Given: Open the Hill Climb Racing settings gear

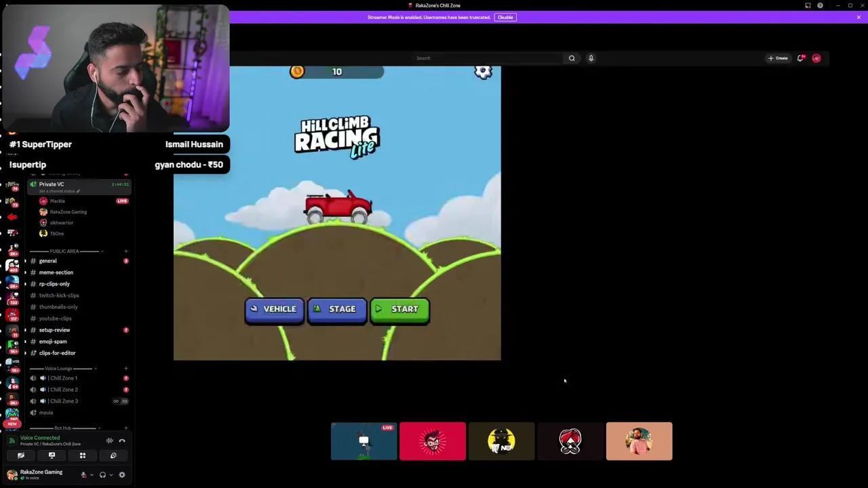Looking at the screenshot, I should [483, 72].
